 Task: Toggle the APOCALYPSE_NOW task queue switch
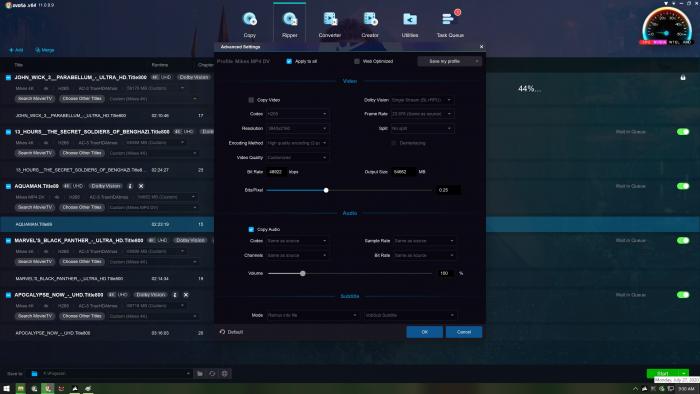(683, 295)
